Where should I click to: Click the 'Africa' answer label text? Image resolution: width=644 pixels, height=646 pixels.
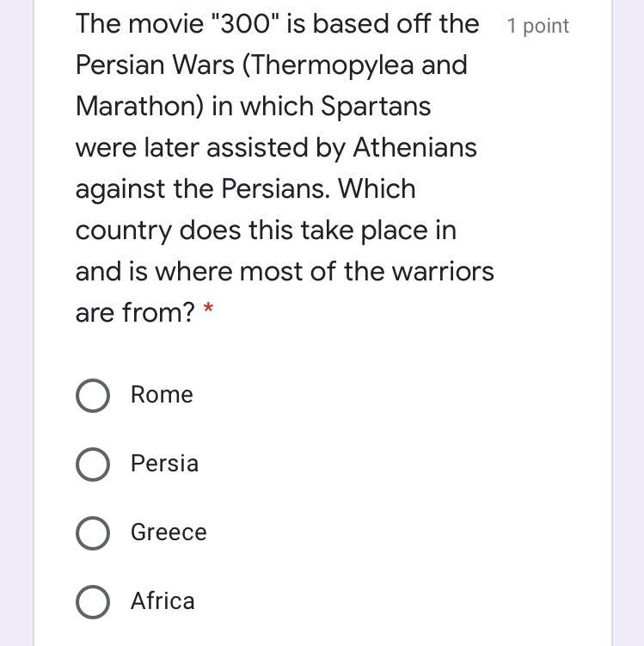tap(163, 601)
